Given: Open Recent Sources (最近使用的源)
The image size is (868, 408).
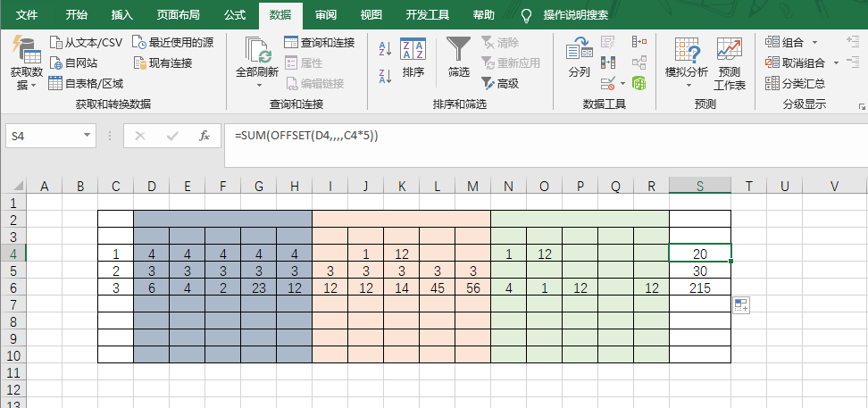Looking at the screenshot, I should (x=172, y=43).
